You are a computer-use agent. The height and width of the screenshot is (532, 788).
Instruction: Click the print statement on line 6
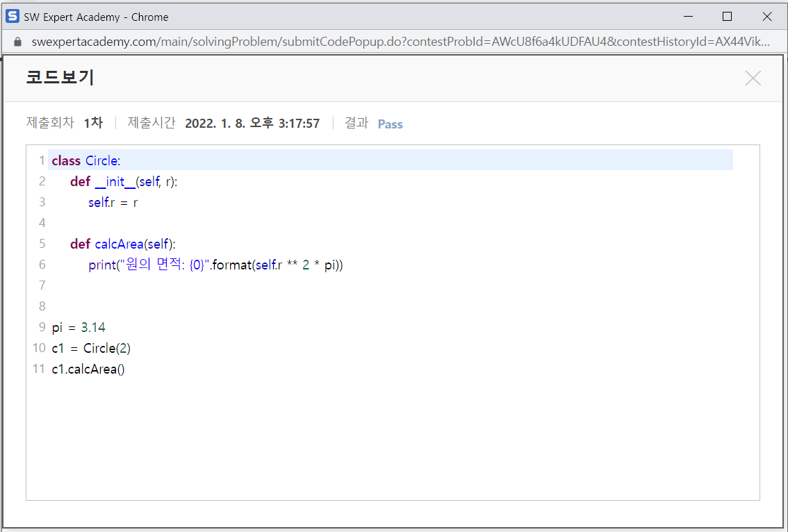tap(215, 265)
